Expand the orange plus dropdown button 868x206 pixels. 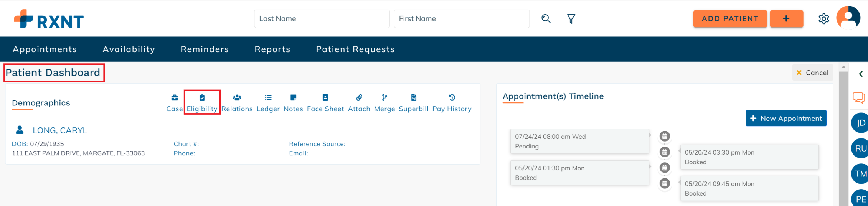(786, 19)
